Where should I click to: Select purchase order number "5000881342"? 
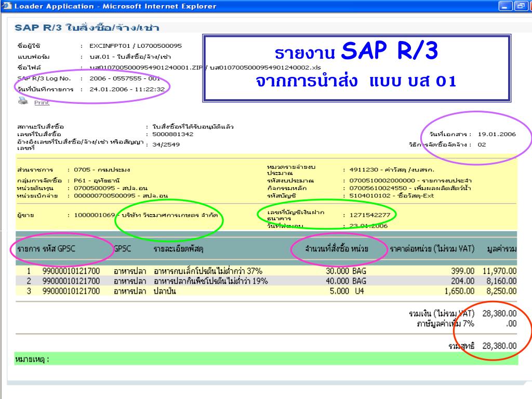pos(172,134)
